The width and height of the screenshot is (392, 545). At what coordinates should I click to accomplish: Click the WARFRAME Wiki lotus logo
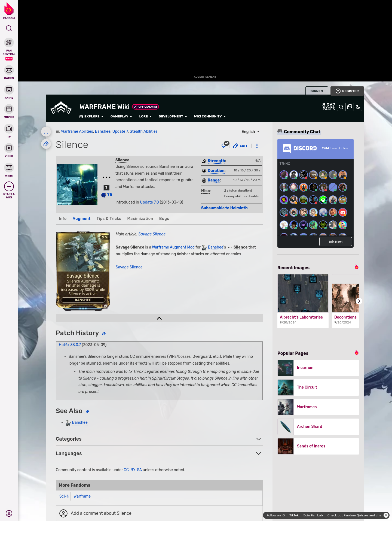click(61, 108)
